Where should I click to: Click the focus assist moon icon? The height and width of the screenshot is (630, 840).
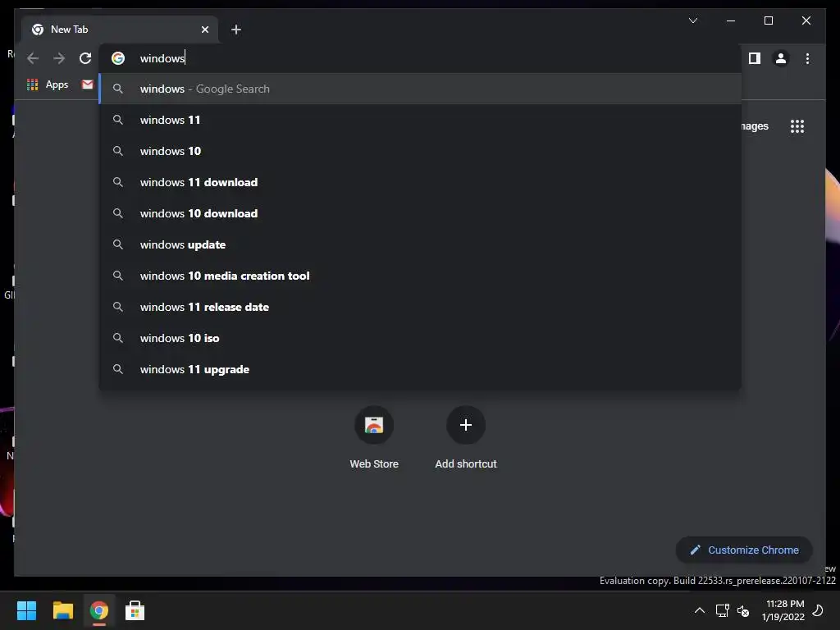pos(818,610)
